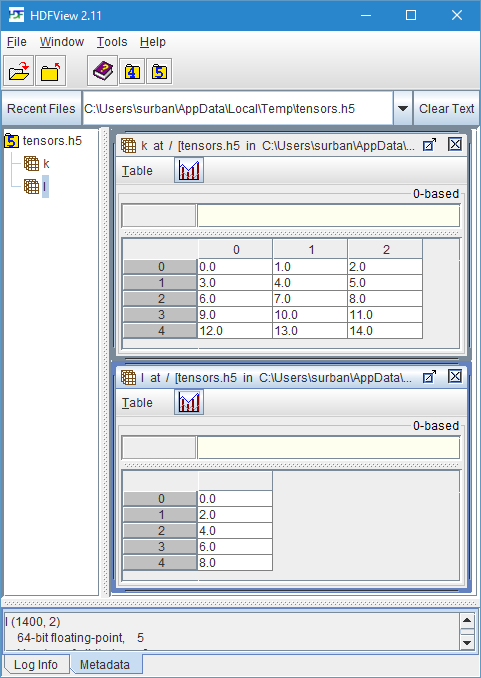Click the Close file folder icon
The height and width of the screenshot is (678, 481).
click(51, 71)
